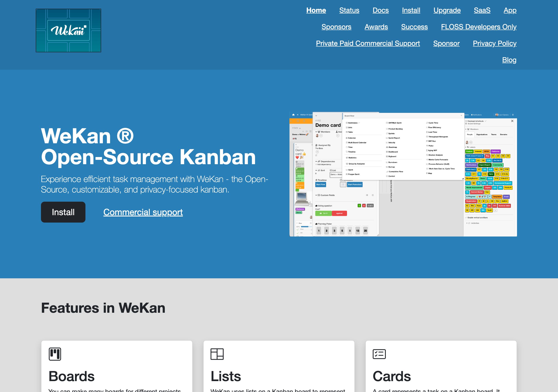Open the Docs navigation link
The height and width of the screenshot is (392, 558).
coord(381,10)
